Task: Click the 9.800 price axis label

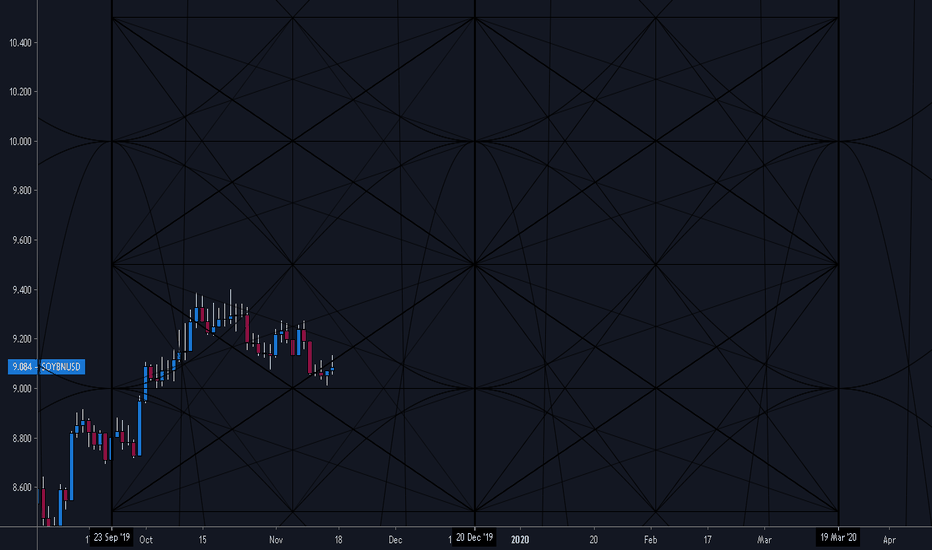Action: pyautogui.click(x=21, y=191)
